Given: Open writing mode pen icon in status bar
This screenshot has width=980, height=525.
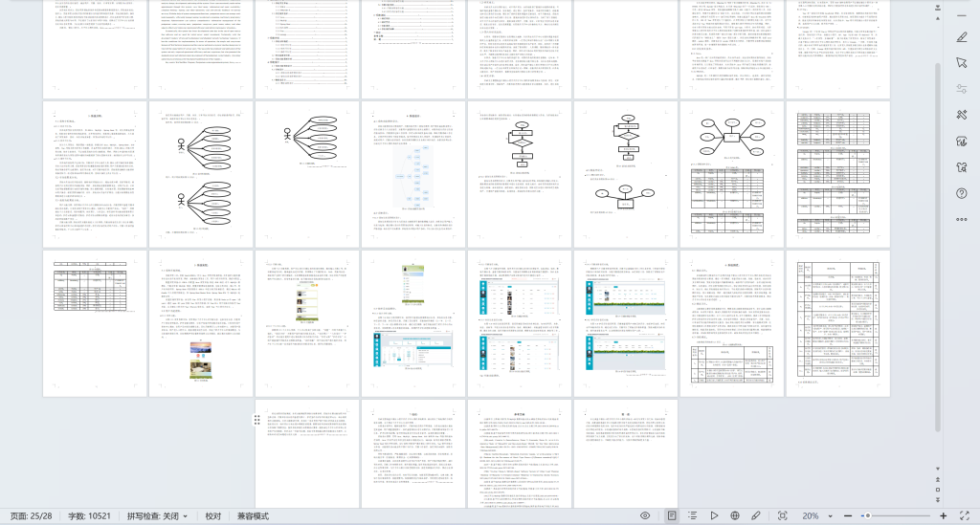Looking at the screenshot, I should [x=756, y=515].
